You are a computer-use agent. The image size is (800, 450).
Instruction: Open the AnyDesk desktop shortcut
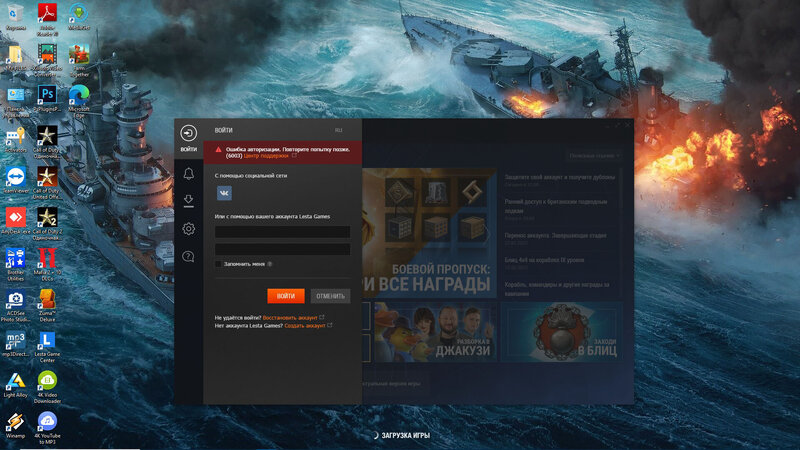[x=16, y=220]
